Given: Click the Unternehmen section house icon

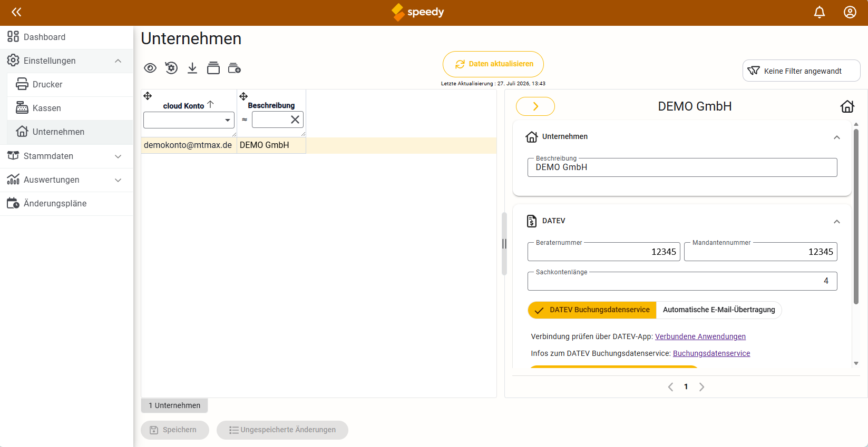Looking at the screenshot, I should pyautogui.click(x=532, y=137).
